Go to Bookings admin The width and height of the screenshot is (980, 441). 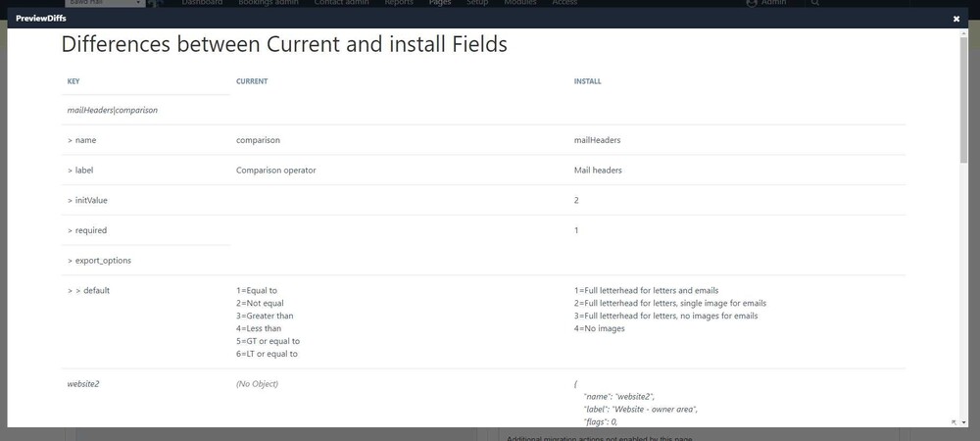pyautogui.click(x=269, y=3)
